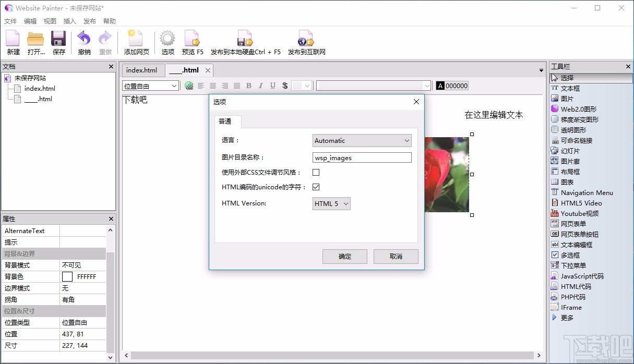The image size is (634, 364).
Task: Open the 语言 Automatic dropdown
Action: [x=362, y=140]
